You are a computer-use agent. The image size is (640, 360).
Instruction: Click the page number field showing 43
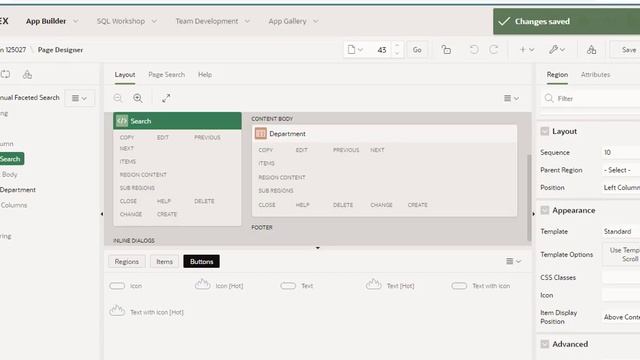[x=380, y=50]
